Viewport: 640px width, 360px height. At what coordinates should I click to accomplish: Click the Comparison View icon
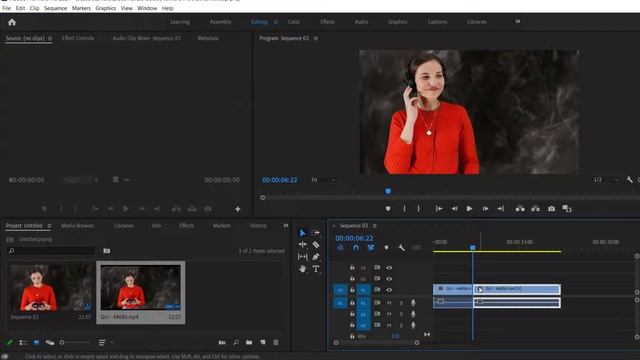pos(567,209)
